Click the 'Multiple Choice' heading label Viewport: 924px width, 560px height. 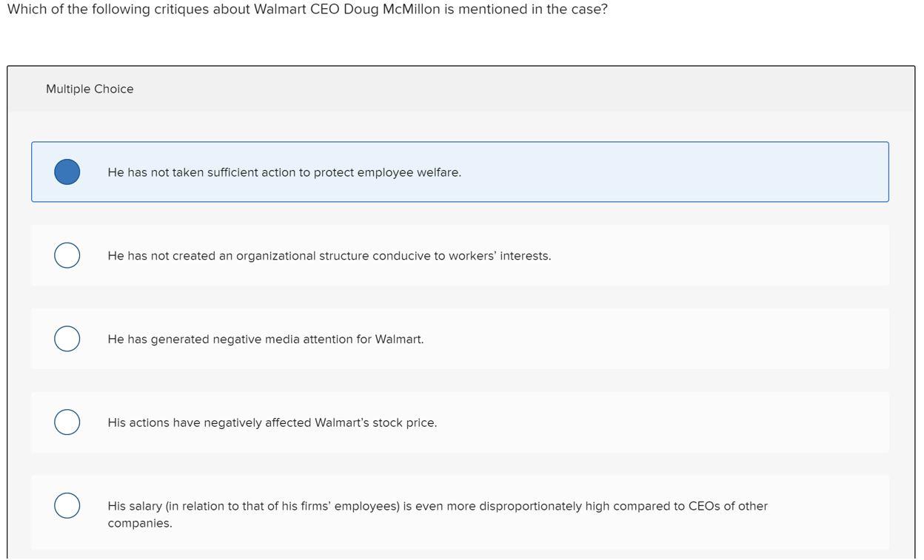point(90,89)
